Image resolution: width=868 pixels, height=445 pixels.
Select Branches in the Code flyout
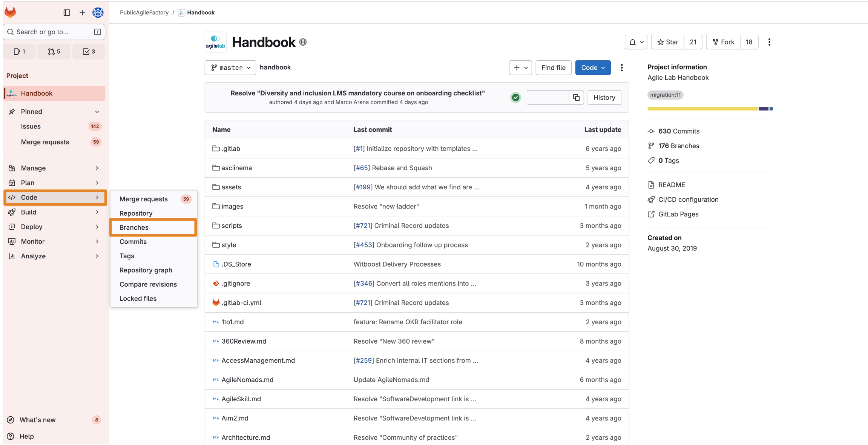[x=153, y=228]
